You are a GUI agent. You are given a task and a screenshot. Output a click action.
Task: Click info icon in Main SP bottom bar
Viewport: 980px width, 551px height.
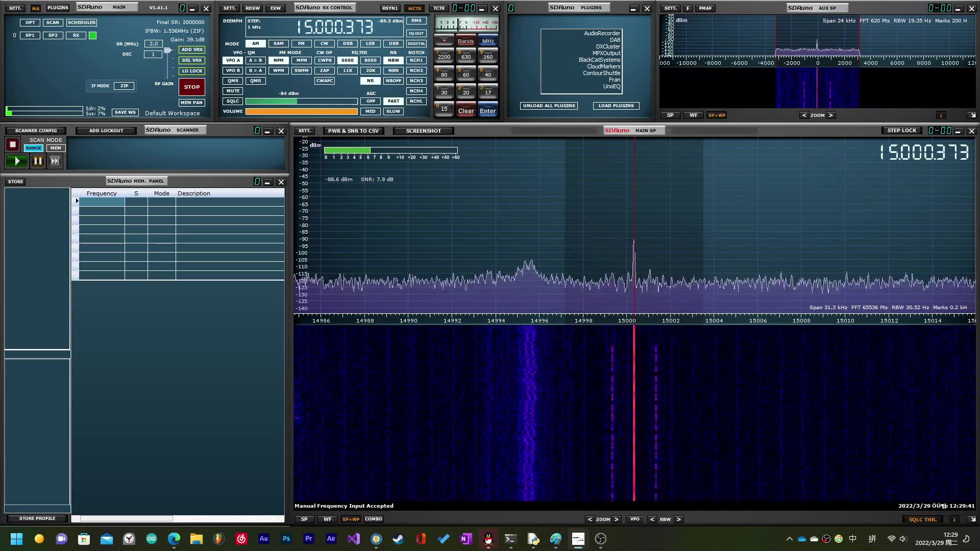click(x=953, y=519)
